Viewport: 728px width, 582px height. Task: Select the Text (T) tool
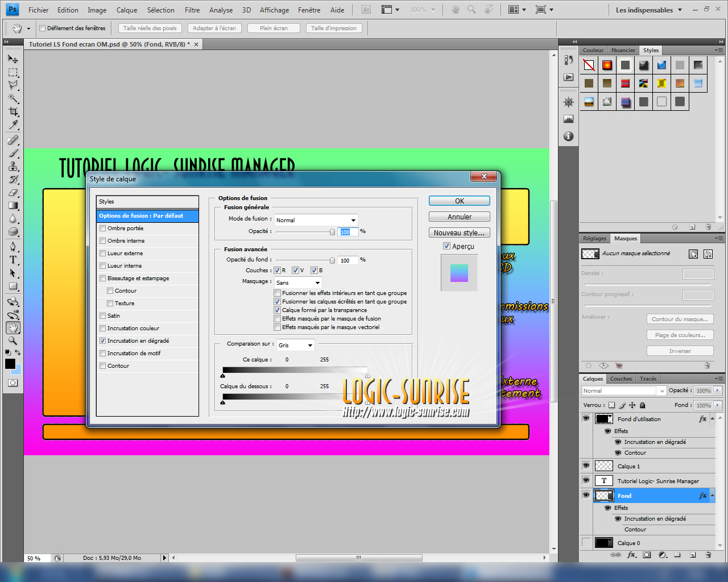point(13,260)
